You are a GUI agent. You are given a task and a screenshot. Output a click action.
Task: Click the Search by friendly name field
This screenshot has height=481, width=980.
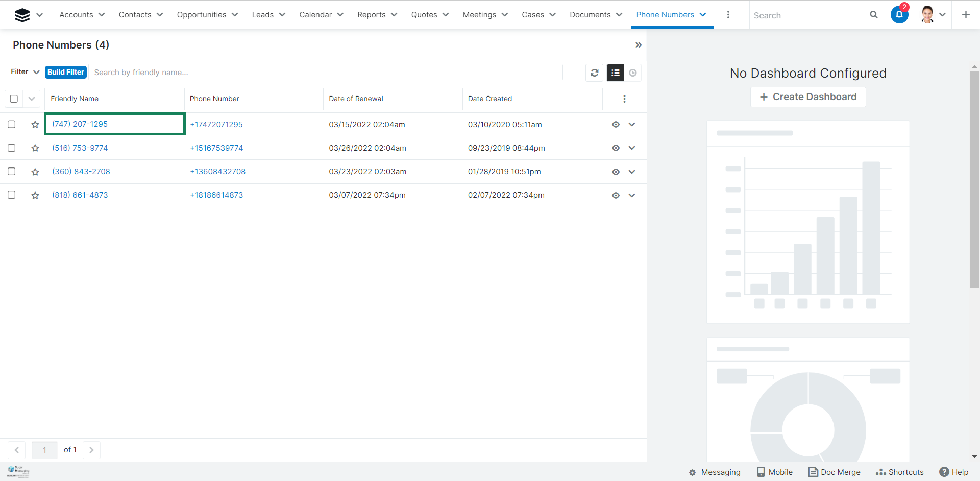click(326, 73)
